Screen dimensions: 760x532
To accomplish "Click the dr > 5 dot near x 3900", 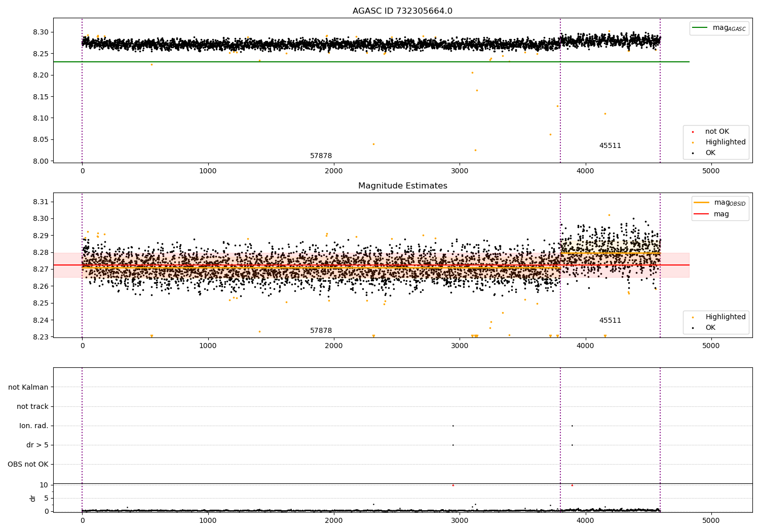I will click(572, 445).
